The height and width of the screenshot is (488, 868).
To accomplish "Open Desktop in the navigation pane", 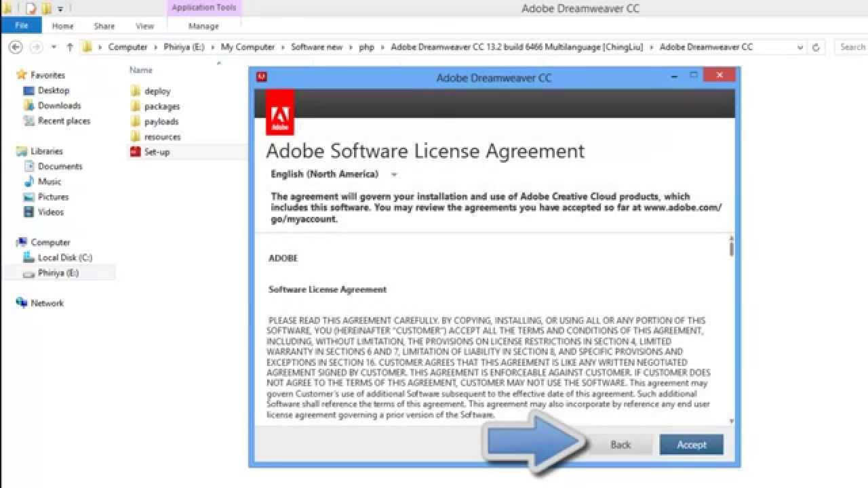I will [54, 90].
